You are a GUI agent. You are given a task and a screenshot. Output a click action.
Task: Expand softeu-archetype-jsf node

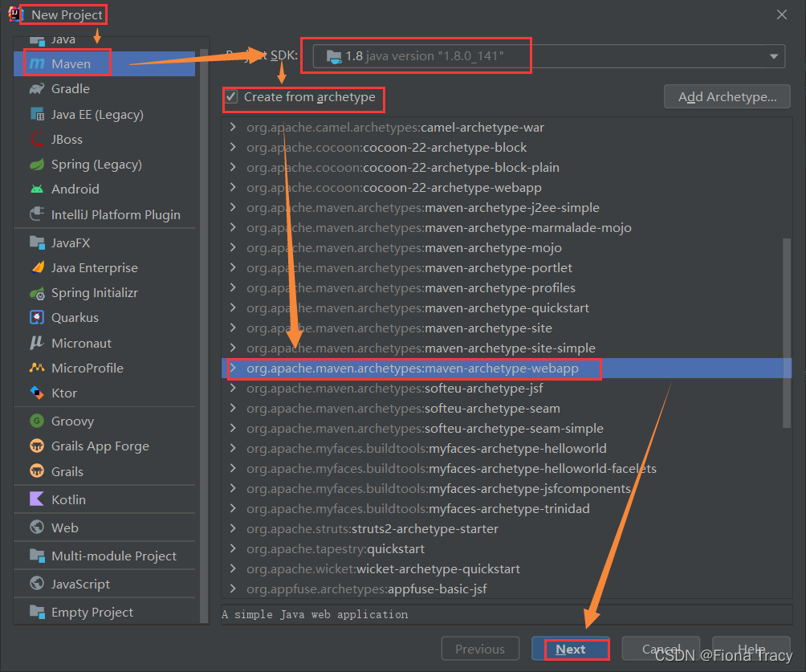(233, 388)
